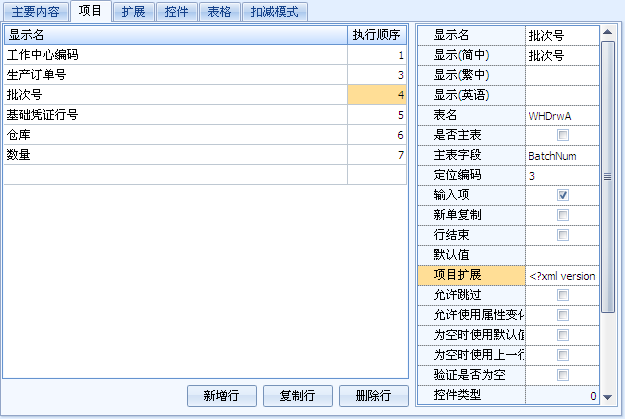Enable the 是否主表 checkbox

pyautogui.click(x=563, y=135)
